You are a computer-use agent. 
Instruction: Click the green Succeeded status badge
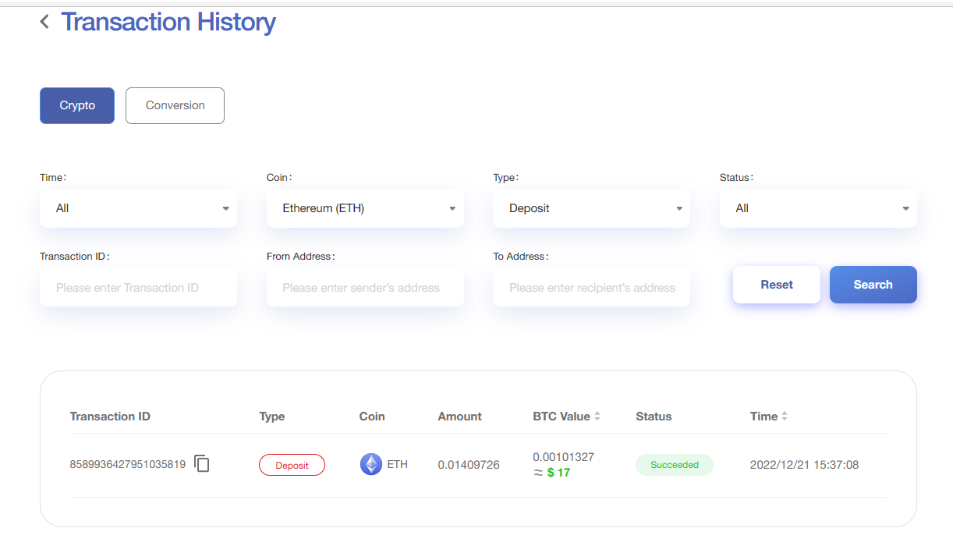[x=675, y=465]
